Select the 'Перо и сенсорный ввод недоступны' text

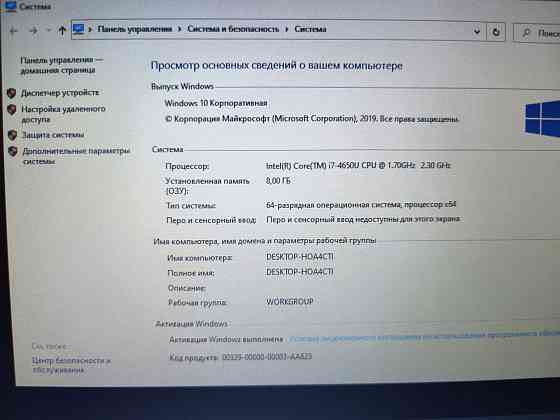[x=363, y=219]
